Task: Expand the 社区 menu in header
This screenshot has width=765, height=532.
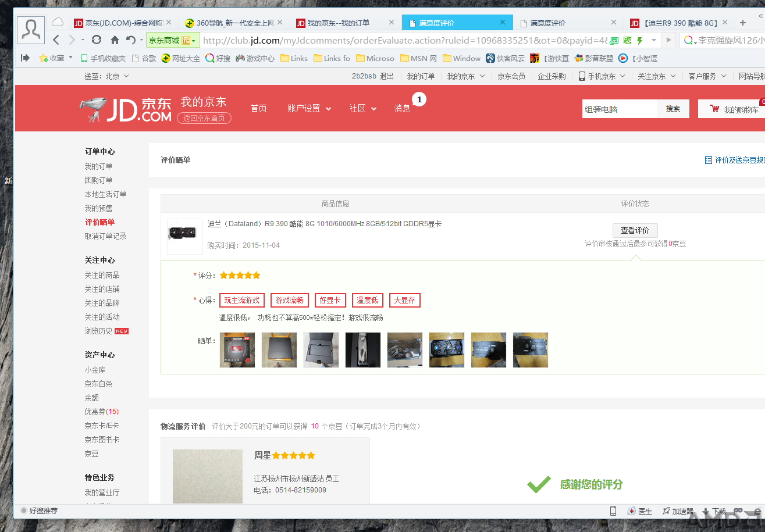Action: click(362, 109)
